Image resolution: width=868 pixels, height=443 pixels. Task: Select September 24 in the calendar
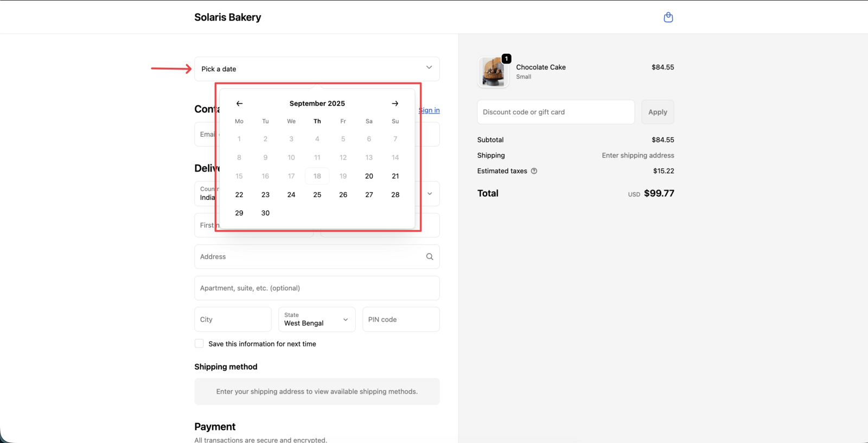coord(291,194)
